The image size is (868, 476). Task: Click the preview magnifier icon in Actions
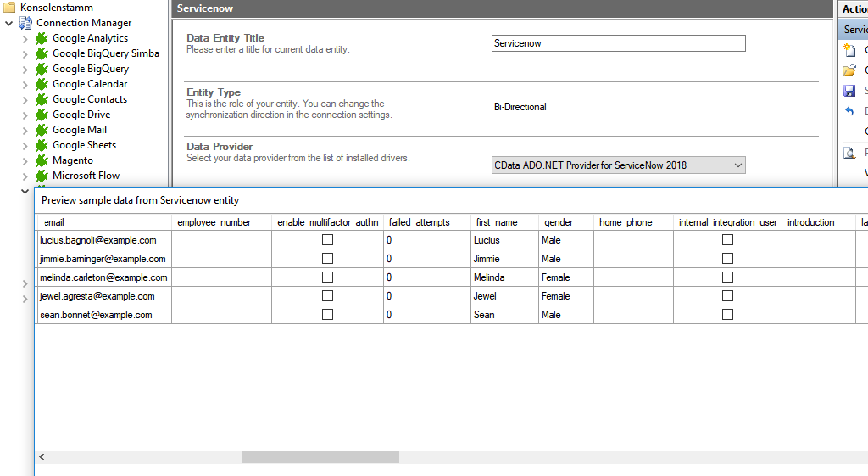point(849,153)
